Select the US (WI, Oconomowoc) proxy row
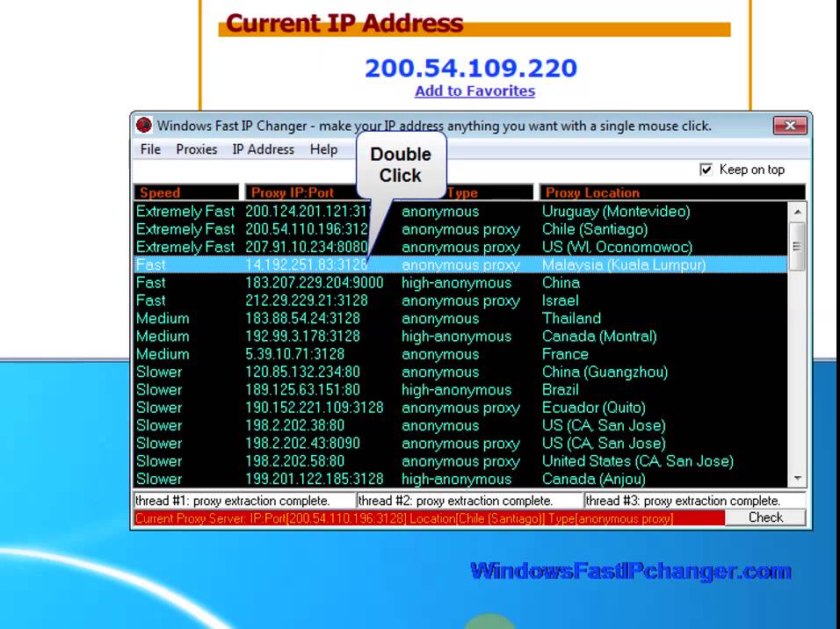 coord(460,247)
